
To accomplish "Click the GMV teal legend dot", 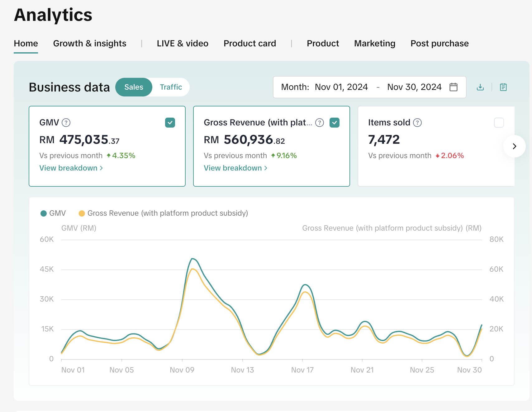I will pos(44,213).
